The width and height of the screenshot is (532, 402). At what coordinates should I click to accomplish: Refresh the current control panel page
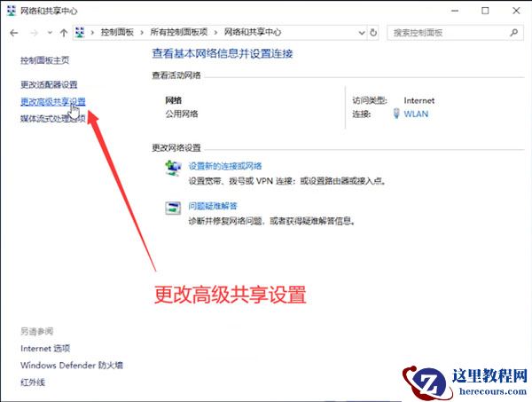click(373, 33)
